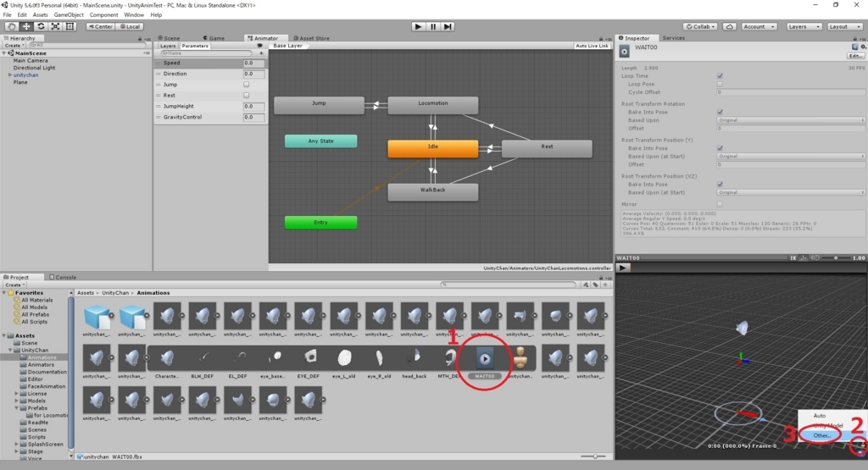Select the Scale tool in toolbar
Viewport: 868px width, 470px height.
[x=55, y=26]
